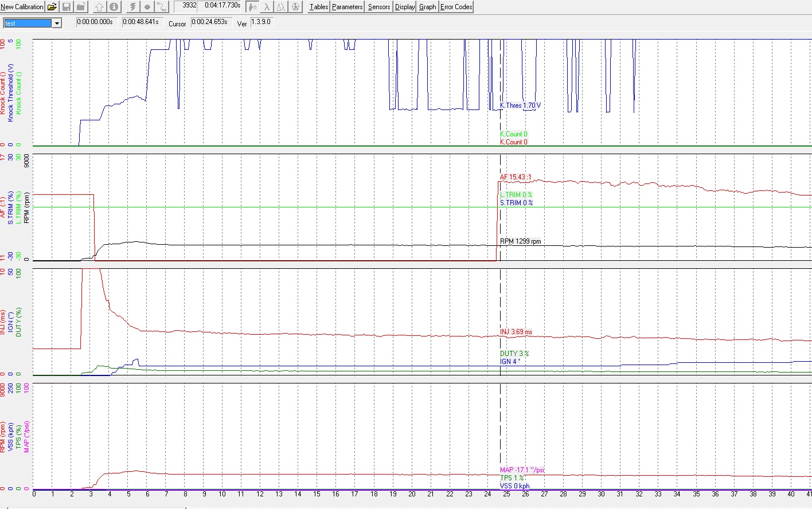Click the Error Codes button

456,7
